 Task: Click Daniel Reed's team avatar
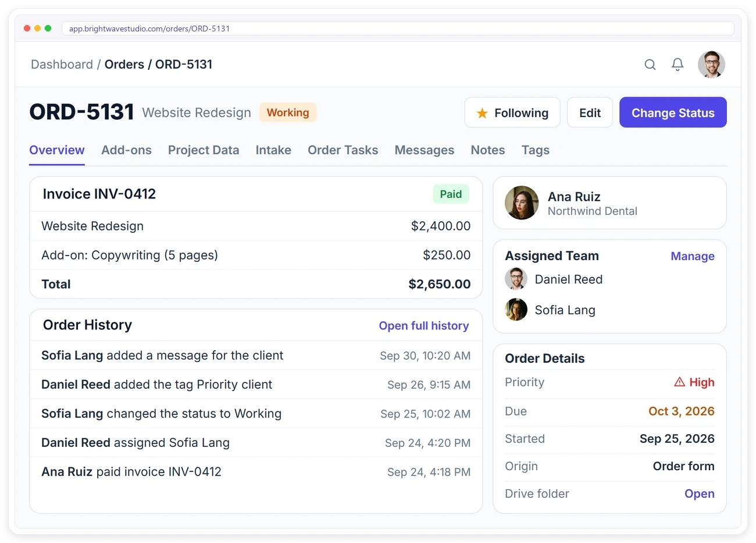pos(516,279)
